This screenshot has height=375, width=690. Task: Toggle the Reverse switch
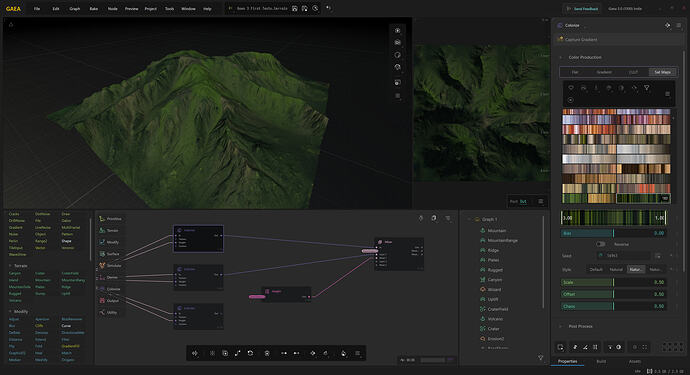click(x=600, y=244)
